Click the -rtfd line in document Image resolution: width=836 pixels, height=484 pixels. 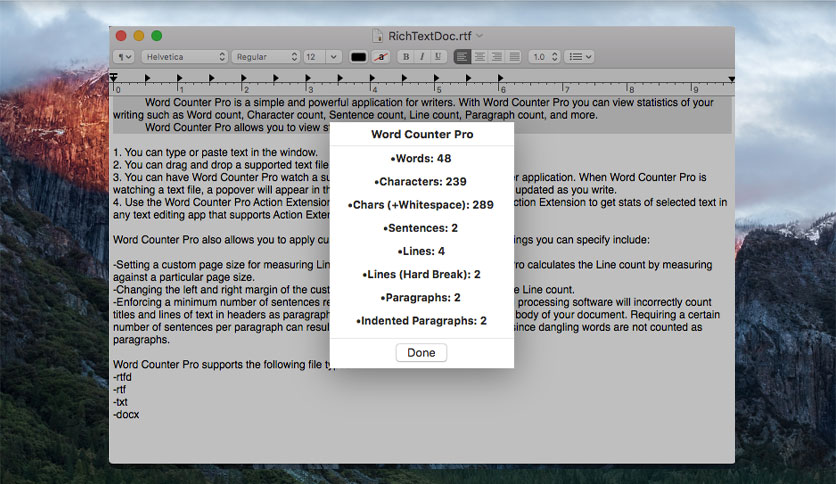click(122, 377)
